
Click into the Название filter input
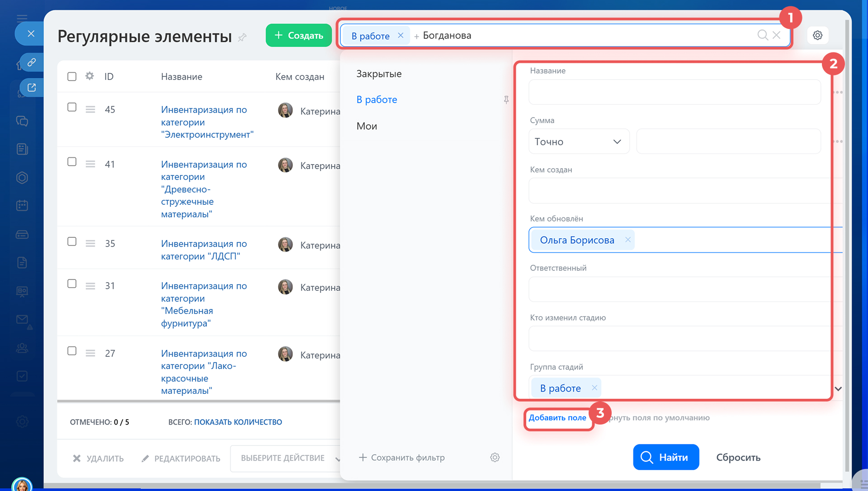pyautogui.click(x=674, y=92)
